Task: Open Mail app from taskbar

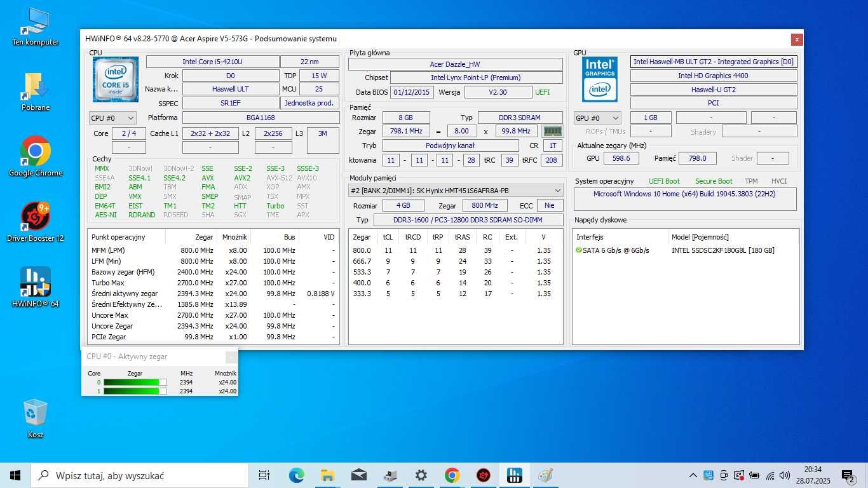Action: tap(359, 475)
